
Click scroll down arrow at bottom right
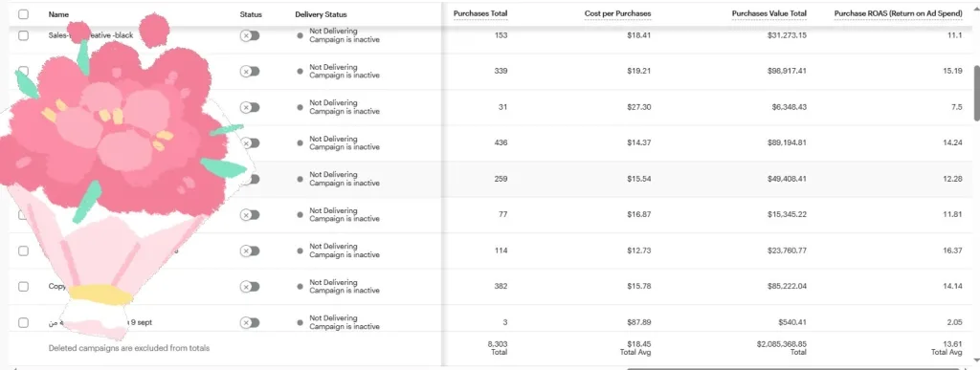coord(977,360)
